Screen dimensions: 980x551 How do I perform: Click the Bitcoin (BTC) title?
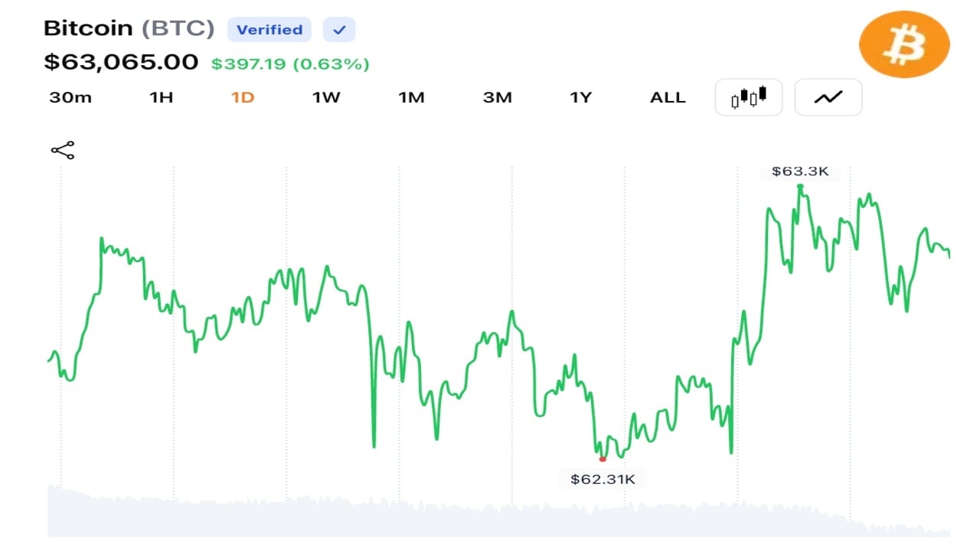(129, 28)
